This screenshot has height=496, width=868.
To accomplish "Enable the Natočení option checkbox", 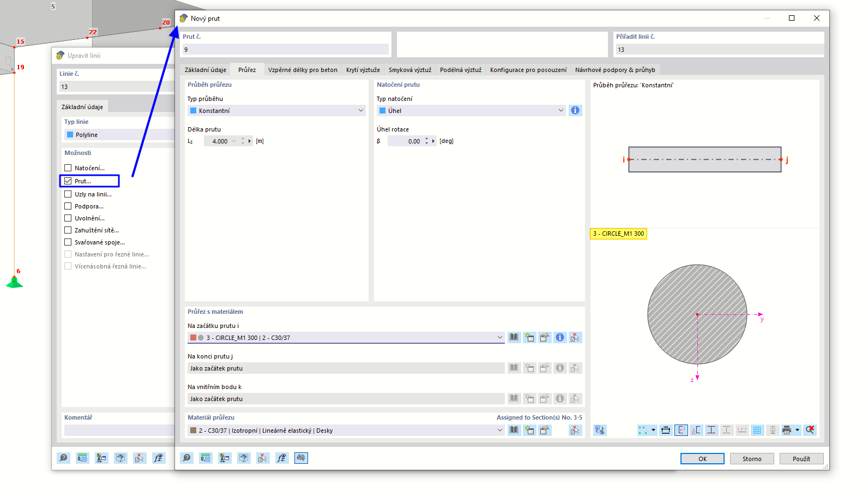I will pos(68,168).
